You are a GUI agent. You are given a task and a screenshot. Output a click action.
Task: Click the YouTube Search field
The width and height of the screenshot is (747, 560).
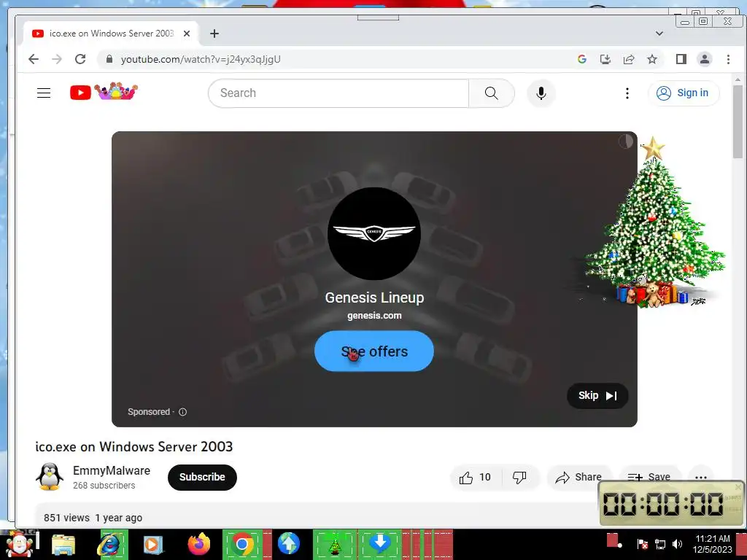pyautogui.click(x=338, y=93)
